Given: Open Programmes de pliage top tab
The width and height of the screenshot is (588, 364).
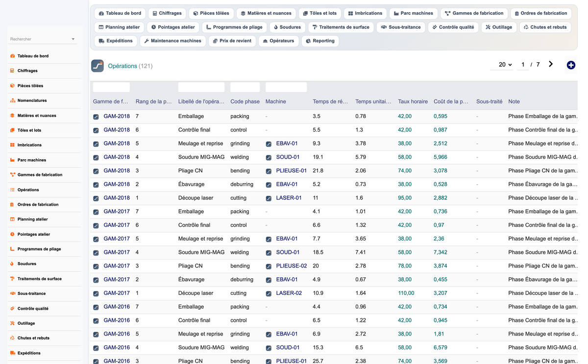Looking at the screenshot, I should click(x=234, y=27).
